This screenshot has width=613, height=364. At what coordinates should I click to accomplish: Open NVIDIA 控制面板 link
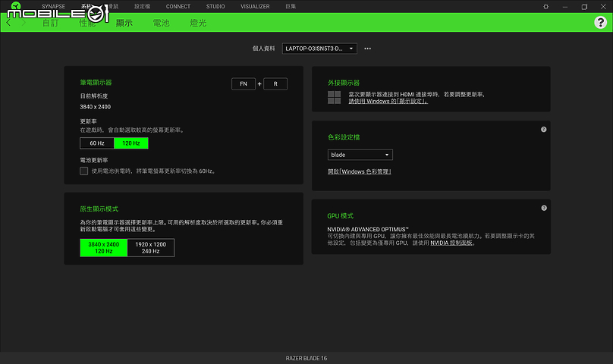(451, 243)
